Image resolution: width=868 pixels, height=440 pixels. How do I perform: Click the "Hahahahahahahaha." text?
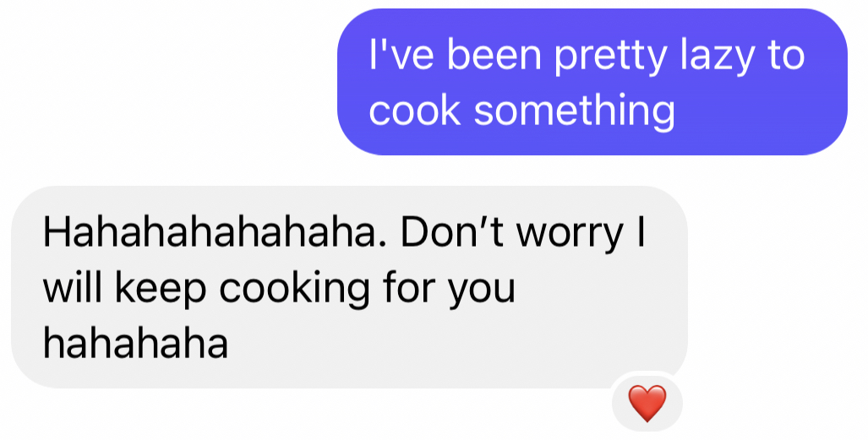216,233
